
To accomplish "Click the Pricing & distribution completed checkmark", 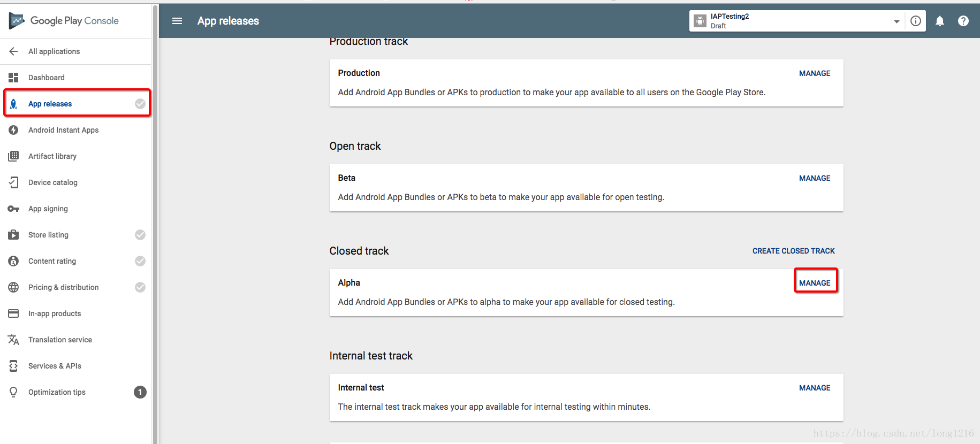I will 140,287.
